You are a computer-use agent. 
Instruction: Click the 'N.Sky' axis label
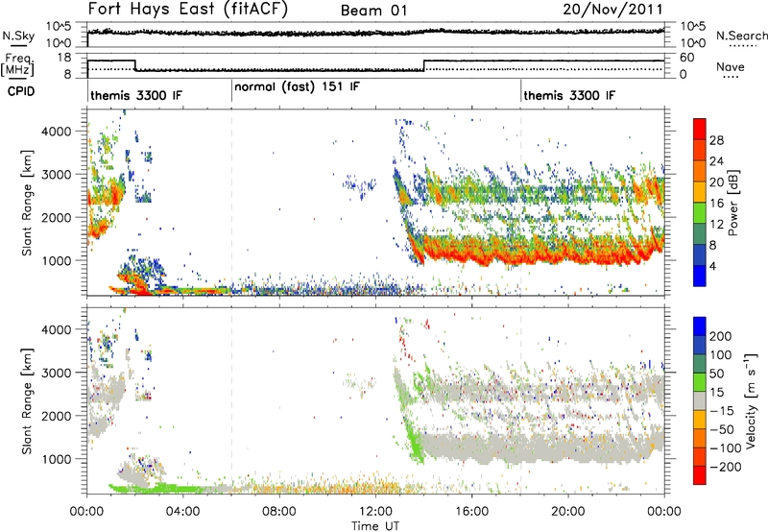pyautogui.click(x=18, y=36)
